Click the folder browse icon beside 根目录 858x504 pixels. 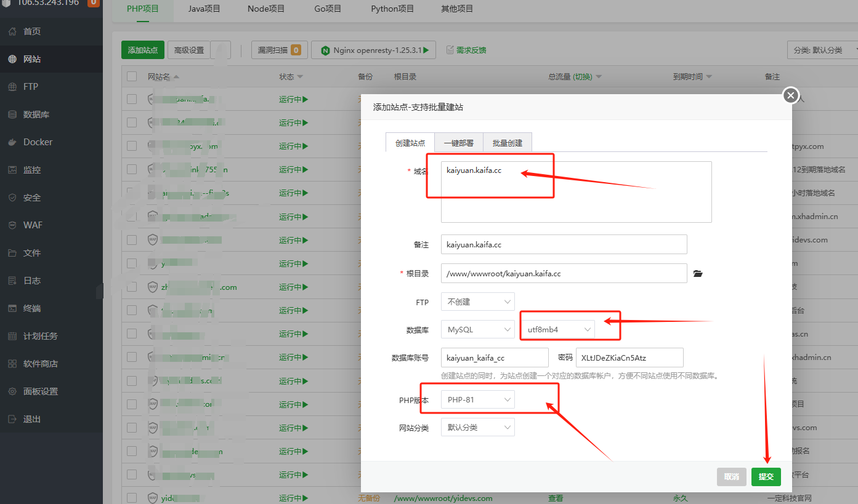click(698, 273)
